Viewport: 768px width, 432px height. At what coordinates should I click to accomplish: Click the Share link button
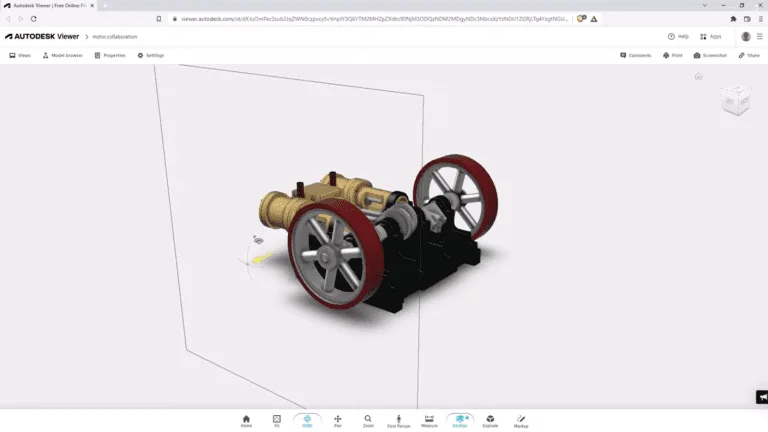[x=749, y=55]
